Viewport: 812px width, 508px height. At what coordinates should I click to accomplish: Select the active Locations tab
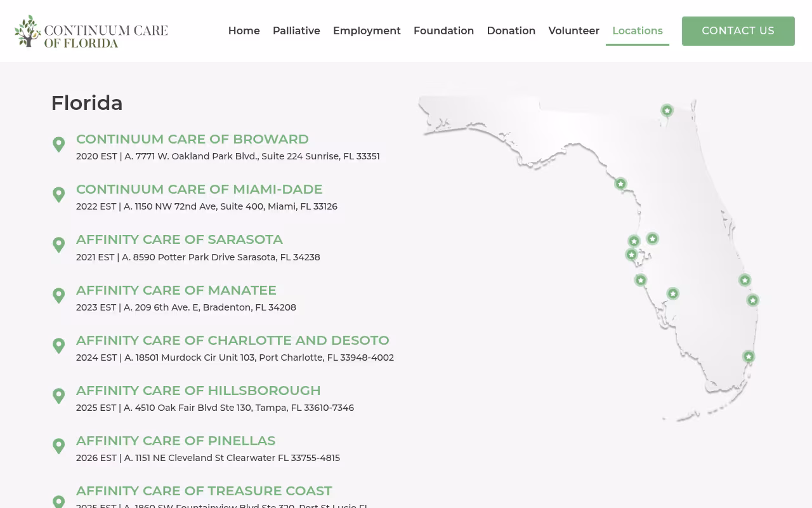(x=638, y=30)
